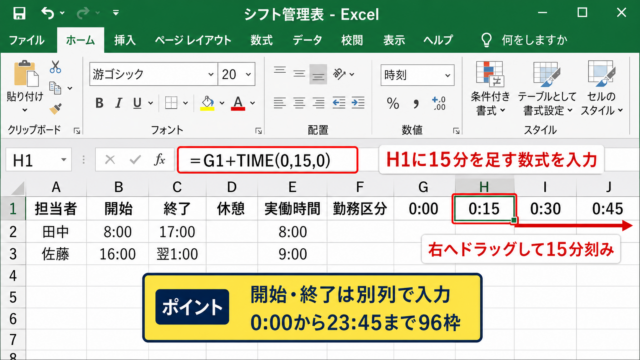Screen dimensions: 640x360
Task: Open the font color palette arrow
Action: [253, 103]
